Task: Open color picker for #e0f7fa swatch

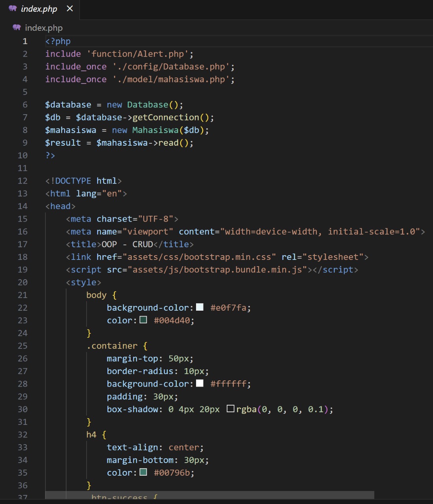Action: pyautogui.click(x=200, y=307)
